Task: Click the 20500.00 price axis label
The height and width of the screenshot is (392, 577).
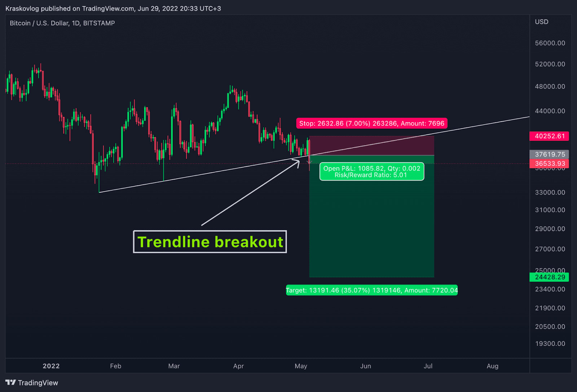Action: 550,326
